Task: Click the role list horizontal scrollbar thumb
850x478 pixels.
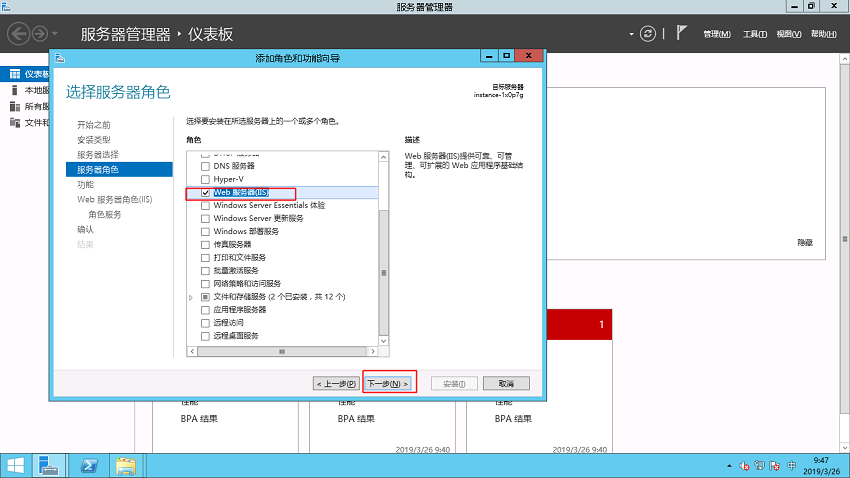Action: tap(282, 351)
